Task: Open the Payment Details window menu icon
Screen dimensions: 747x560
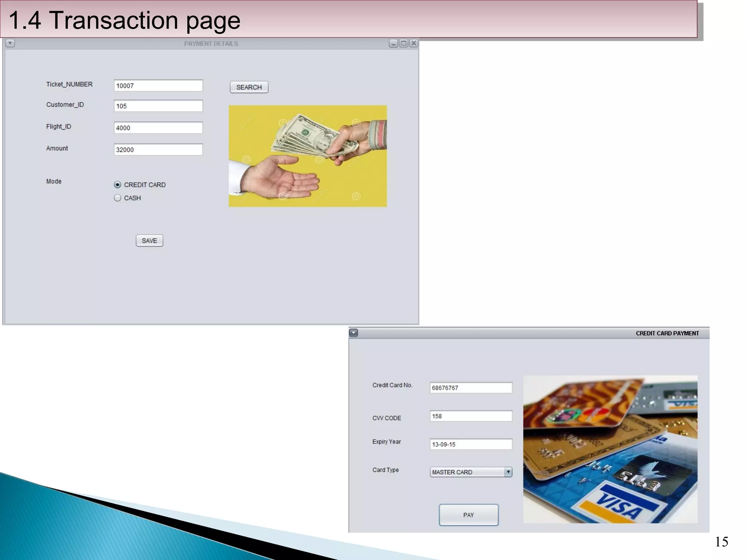Action: click(10, 43)
